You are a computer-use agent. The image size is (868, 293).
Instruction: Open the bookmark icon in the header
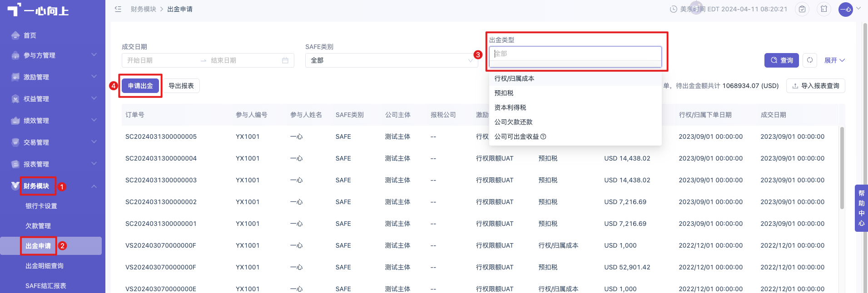point(824,9)
